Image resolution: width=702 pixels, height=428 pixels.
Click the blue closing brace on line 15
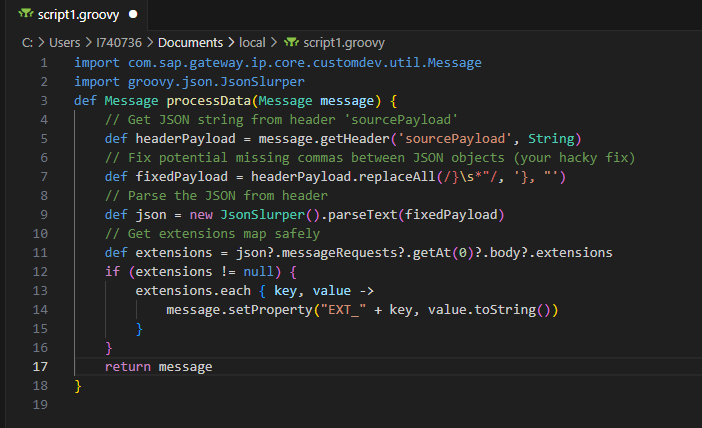tap(139, 329)
